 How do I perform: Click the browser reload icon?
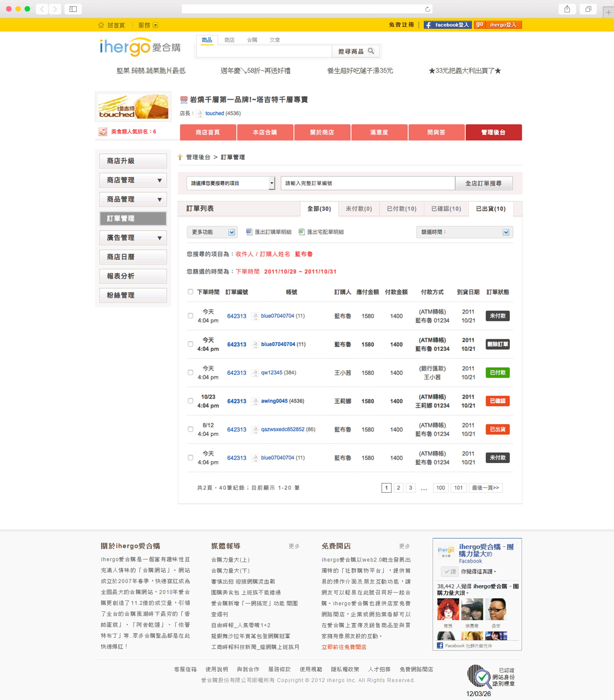tap(427, 9)
